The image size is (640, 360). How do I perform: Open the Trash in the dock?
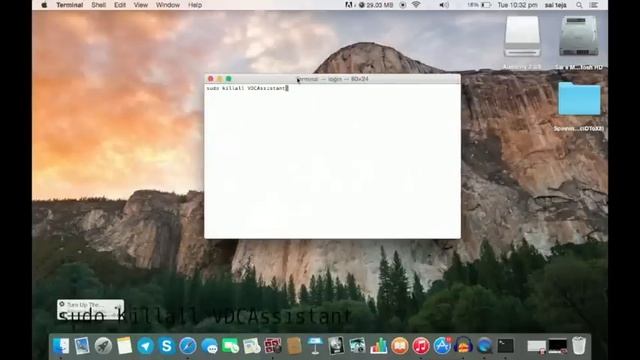579,346
